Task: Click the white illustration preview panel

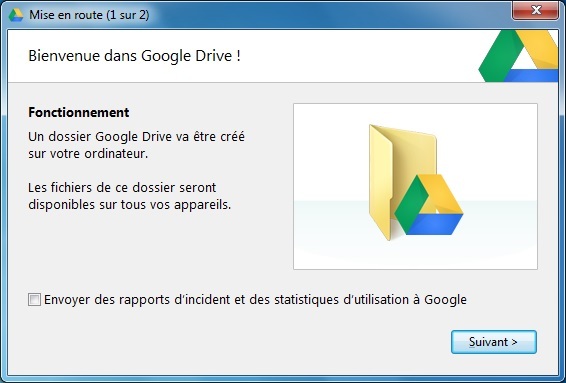Action: [x=415, y=186]
